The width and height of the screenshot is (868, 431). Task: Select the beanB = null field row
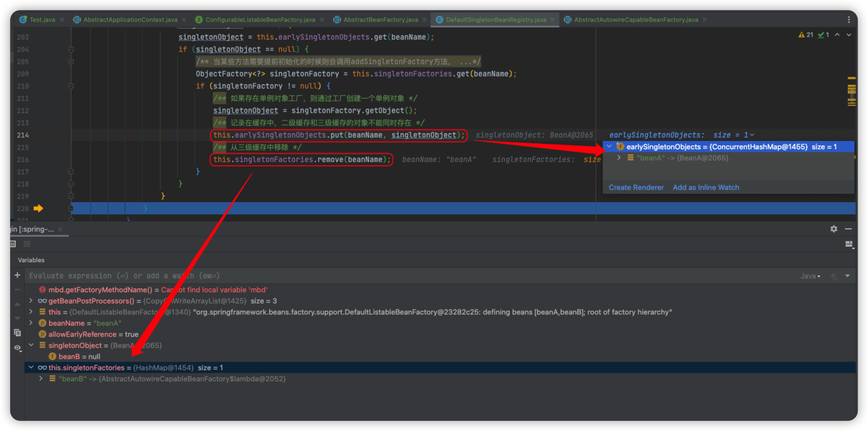click(x=440, y=356)
